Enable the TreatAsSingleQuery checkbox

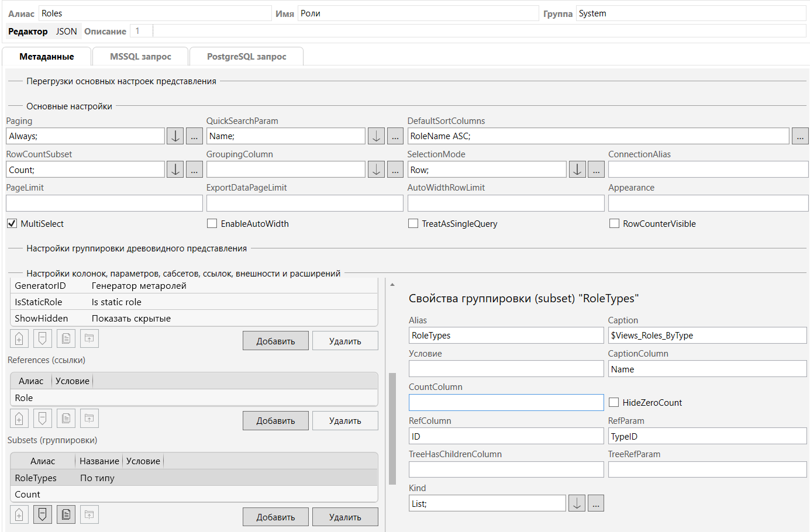coord(413,224)
